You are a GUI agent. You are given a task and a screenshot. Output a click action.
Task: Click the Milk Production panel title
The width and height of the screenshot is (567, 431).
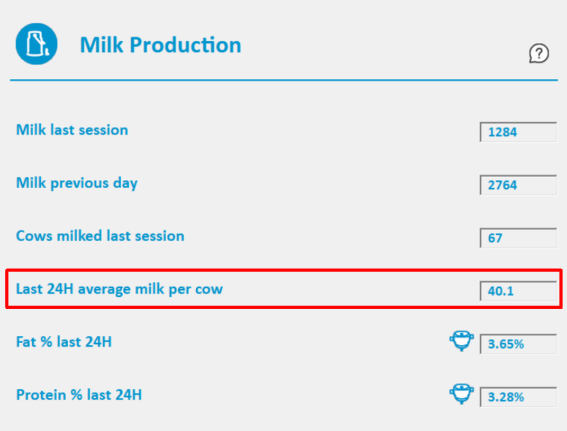tap(161, 45)
